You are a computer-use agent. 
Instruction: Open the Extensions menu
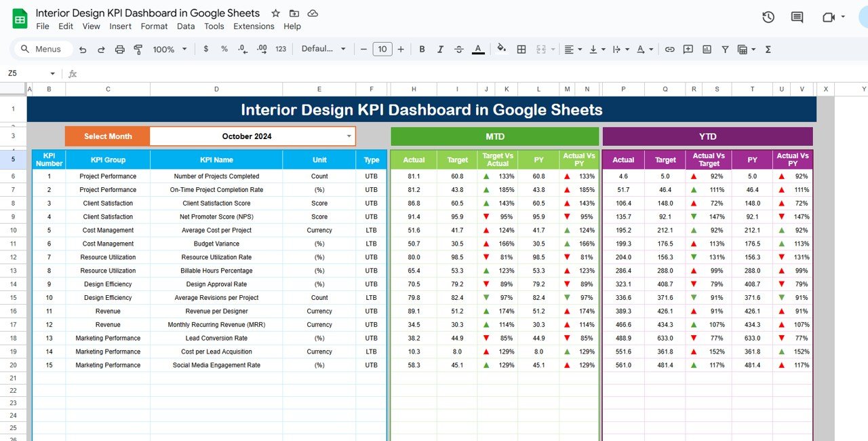click(x=254, y=26)
